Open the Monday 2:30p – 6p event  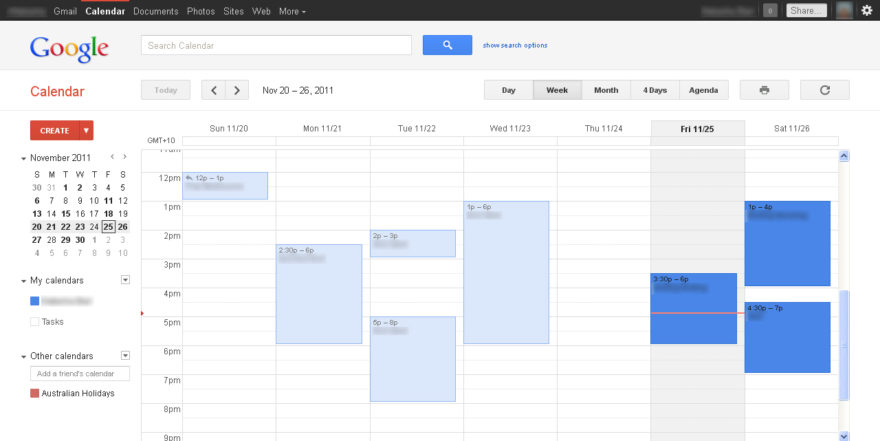coord(319,294)
